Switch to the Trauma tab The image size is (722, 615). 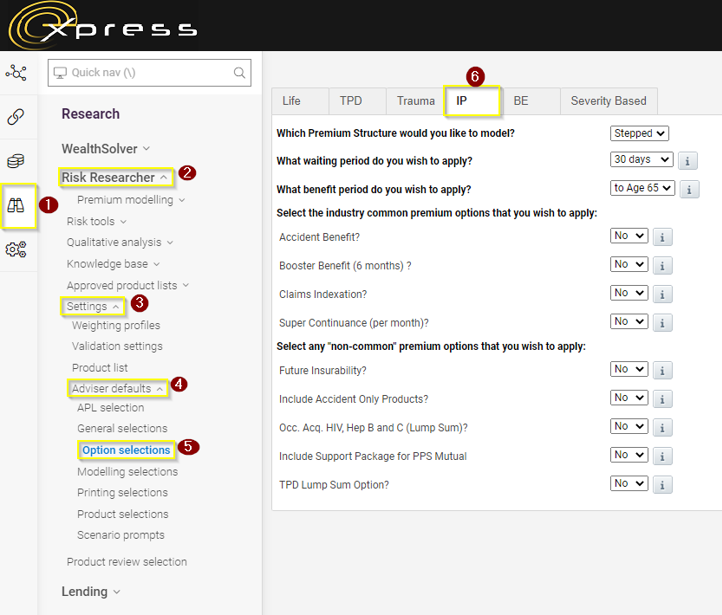click(415, 101)
